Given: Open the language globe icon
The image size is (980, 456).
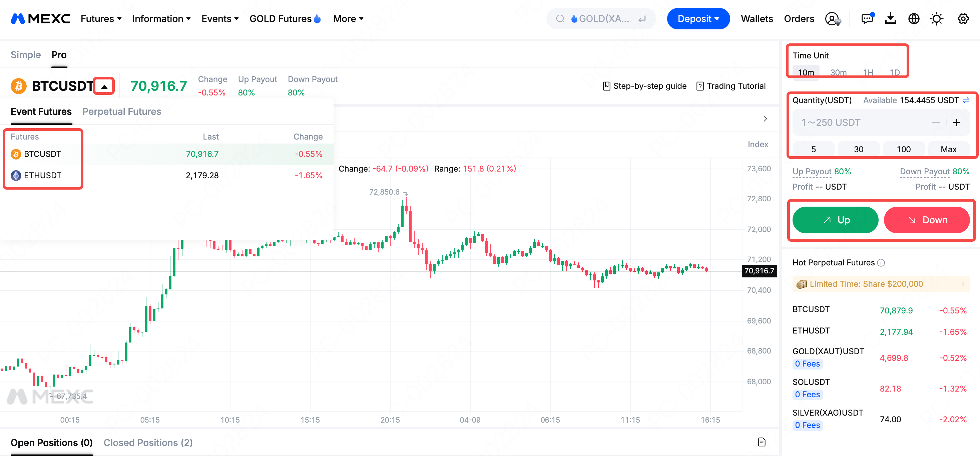Looking at the screenshot, I should pos(913,19).
